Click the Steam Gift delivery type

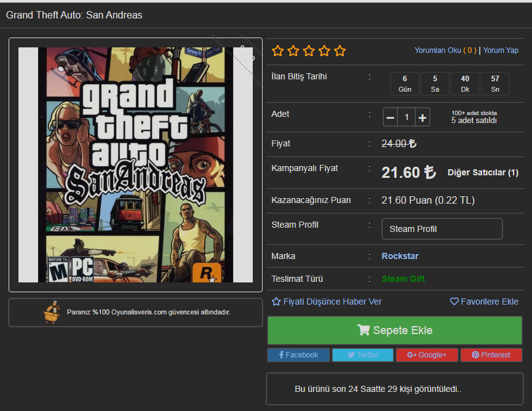click(403, 279)
